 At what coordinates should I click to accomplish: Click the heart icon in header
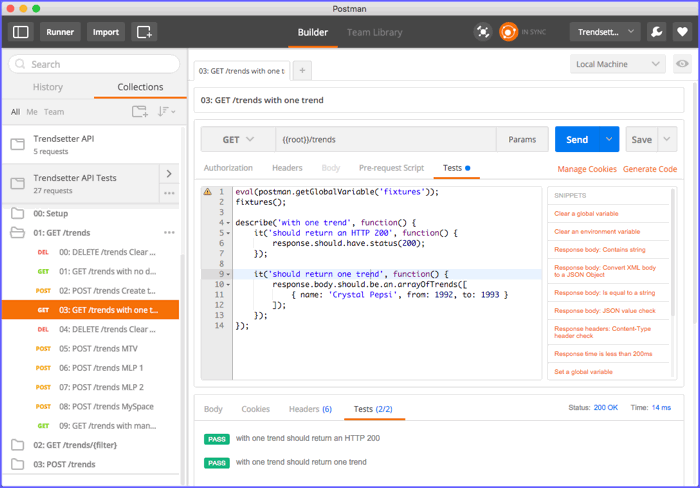pyautogui.click(x=682, y=32)
